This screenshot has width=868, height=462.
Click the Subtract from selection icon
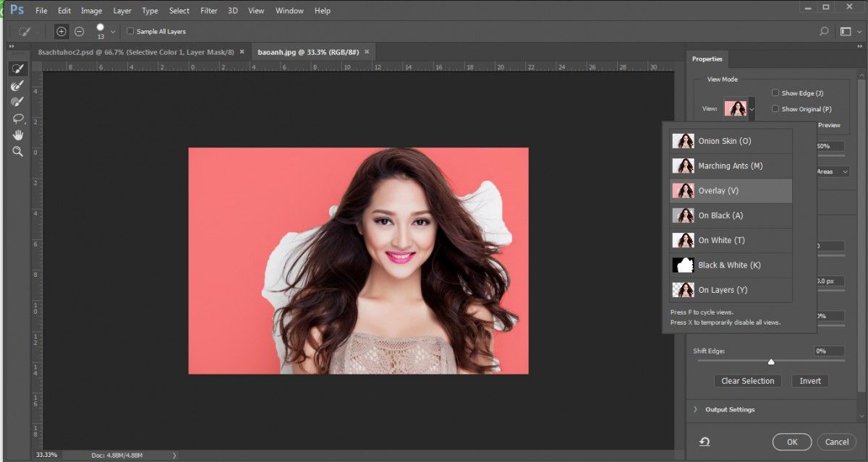pos(80,32)
